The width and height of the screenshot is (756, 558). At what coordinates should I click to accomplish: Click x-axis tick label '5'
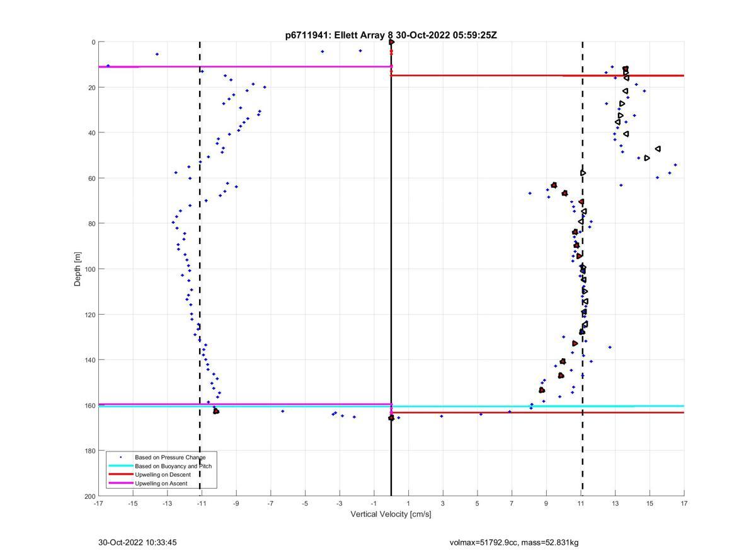click(478, 503)
